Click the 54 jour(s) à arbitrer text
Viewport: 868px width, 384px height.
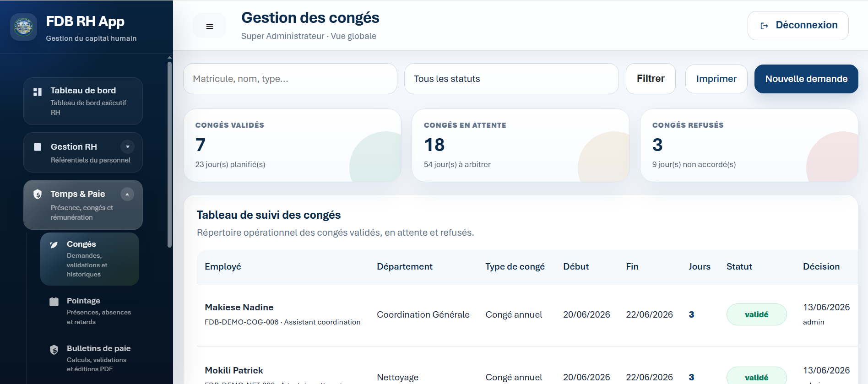(457, 164)
